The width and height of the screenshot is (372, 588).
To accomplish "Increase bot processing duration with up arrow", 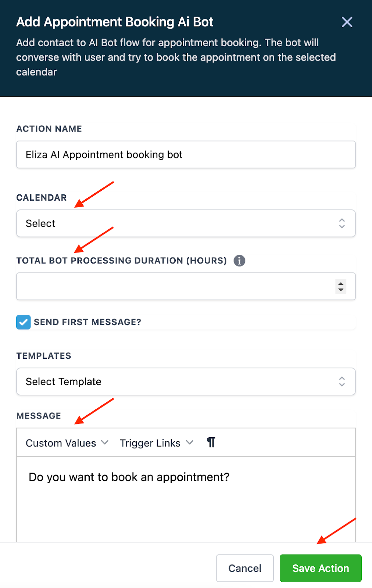I will (341, 283).
